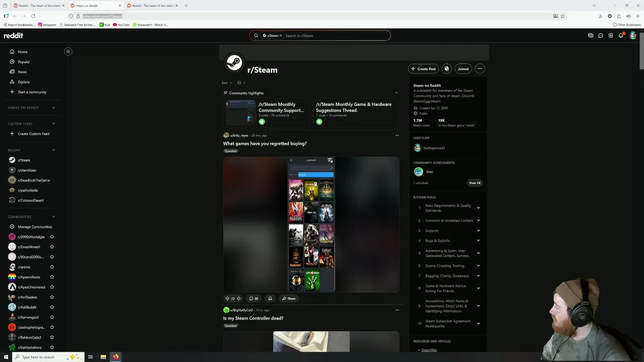Screen dimensions: 644x362
Task: Open Monthly Community Support highlight card
Action: [x=266, y=112]
